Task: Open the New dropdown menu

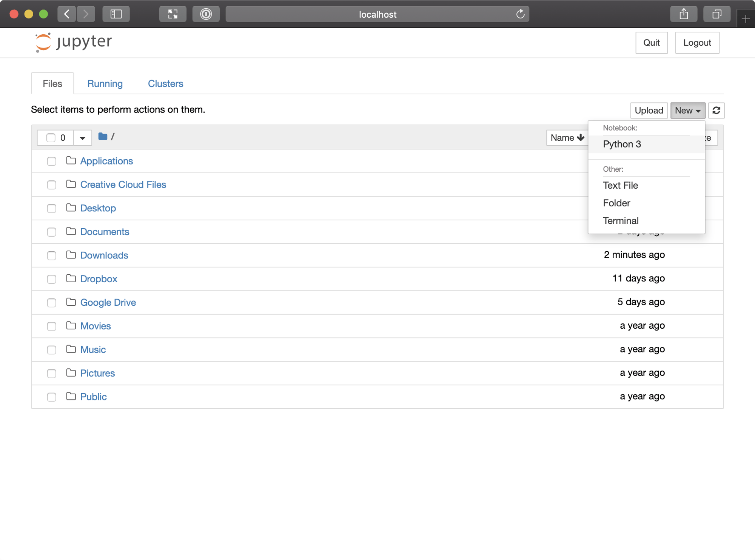Action: [687, 110]
